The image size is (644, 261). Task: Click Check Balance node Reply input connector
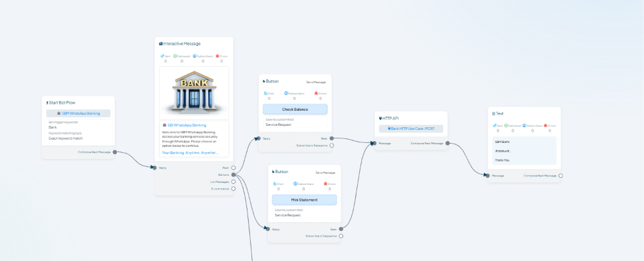coord(259,138)
